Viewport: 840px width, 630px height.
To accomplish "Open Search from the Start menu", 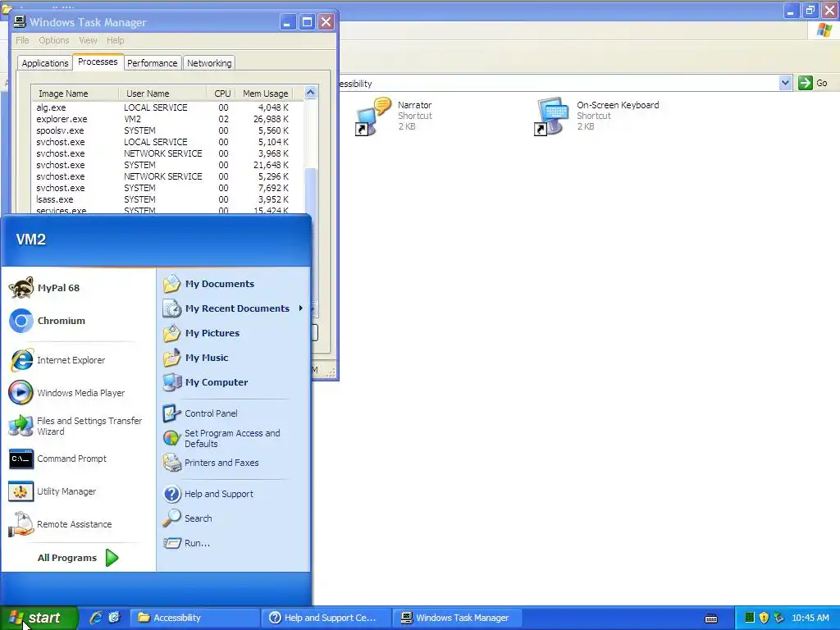I will (188, 518).
